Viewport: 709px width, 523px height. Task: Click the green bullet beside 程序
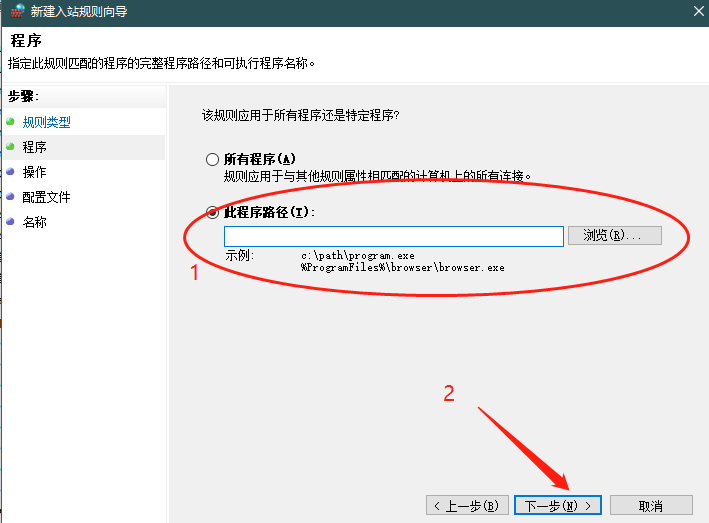tap(10, 146)
